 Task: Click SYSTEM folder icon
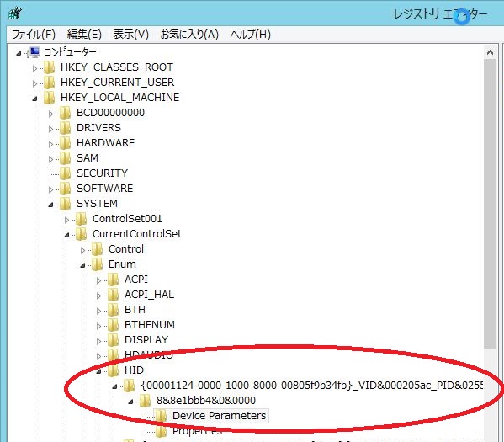click(66, 203)
